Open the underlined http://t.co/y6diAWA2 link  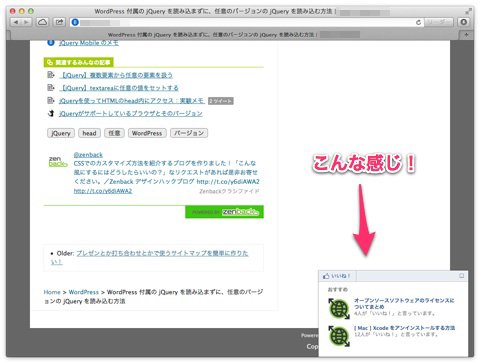103,191
